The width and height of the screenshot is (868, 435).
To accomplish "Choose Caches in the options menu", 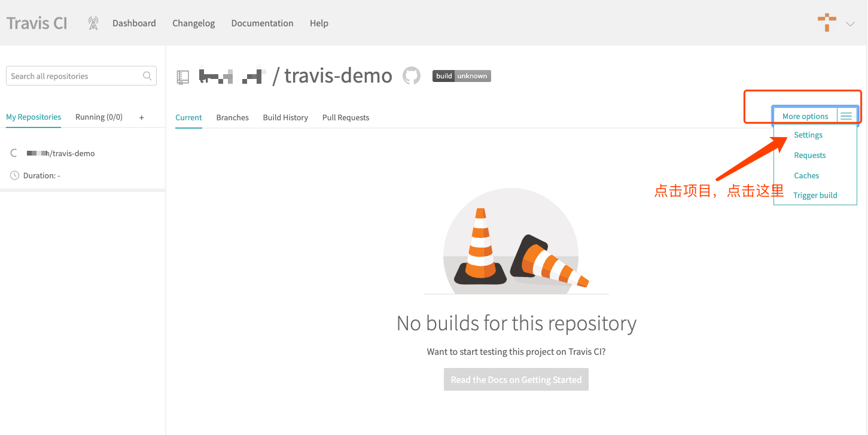I will click(x=806, y=175).
